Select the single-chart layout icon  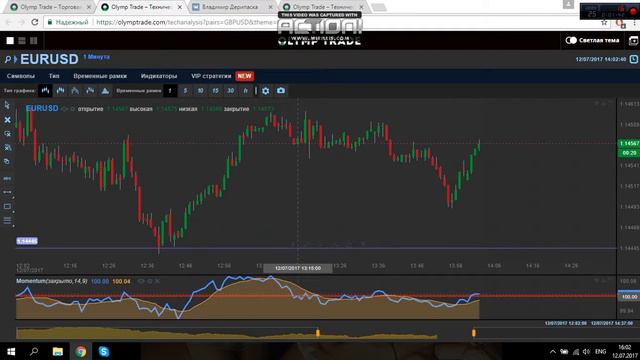[x=10, y=40]
